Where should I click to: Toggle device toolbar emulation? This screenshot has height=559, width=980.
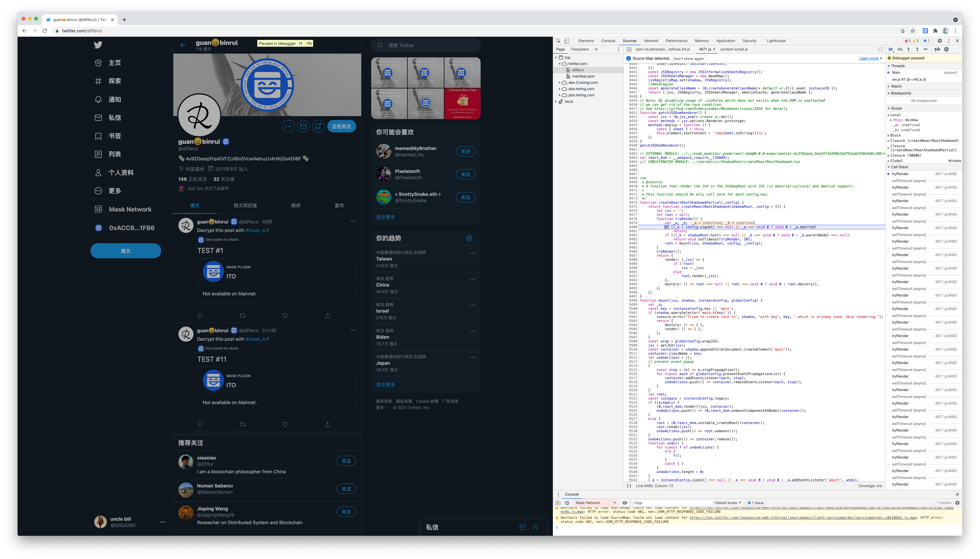pyautogui.click(x=567, y=41)
